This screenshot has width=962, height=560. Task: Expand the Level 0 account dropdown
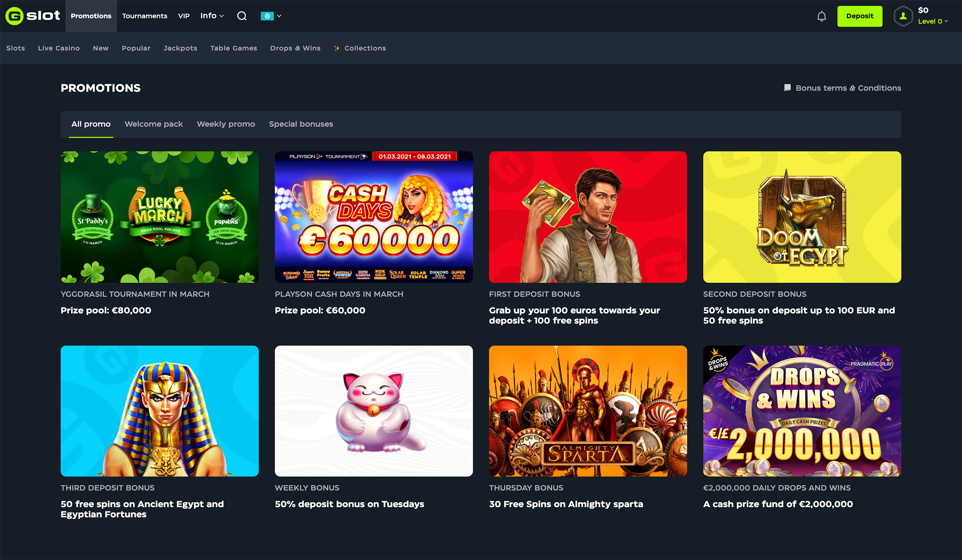pyautogui.click(x=933, y=21)
